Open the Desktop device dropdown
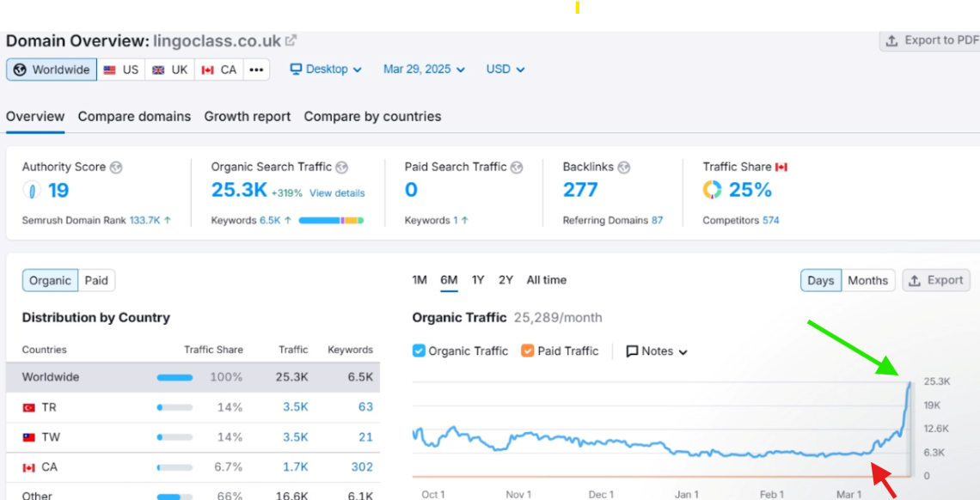The width and height of the screenshot is (980, 500). click(x=327, y=70)
